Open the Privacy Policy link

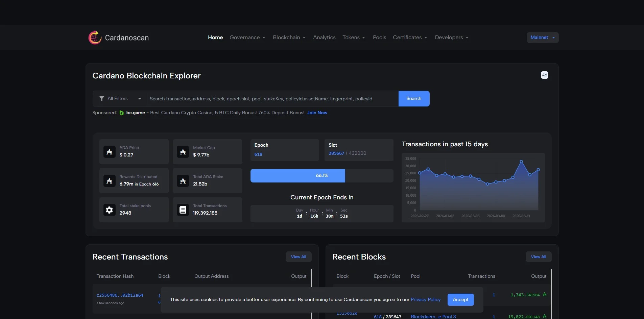426,300
